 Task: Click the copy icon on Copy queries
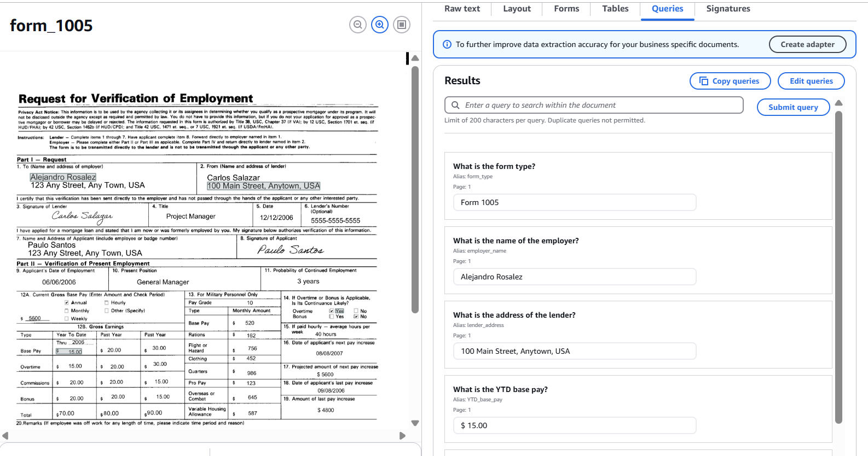click(x=704, y=81)
